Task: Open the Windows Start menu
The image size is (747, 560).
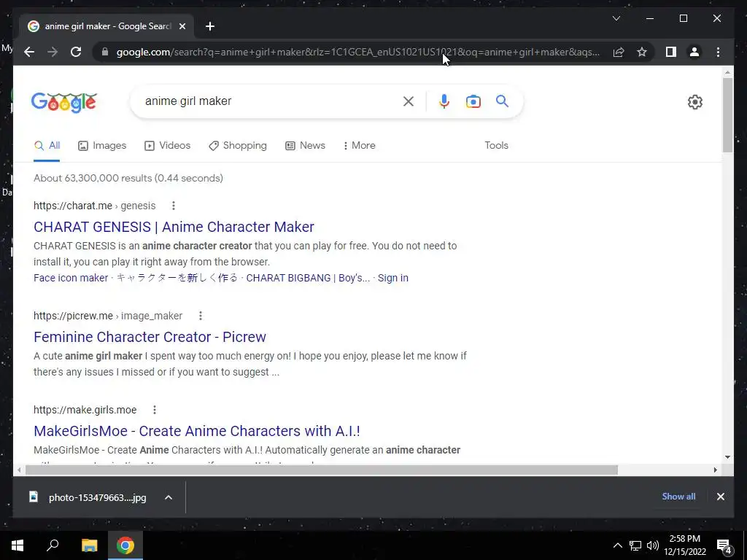Action: click(18, 545)
